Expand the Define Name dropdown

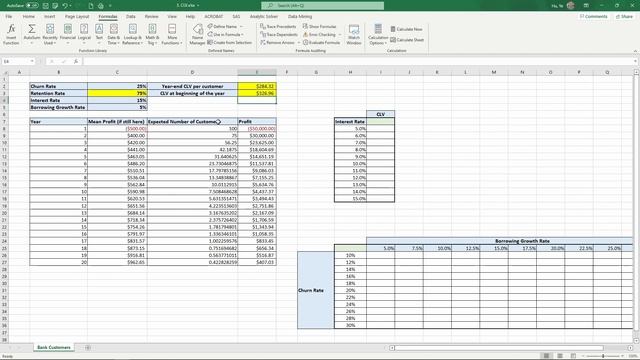click(x=241, y=26)
